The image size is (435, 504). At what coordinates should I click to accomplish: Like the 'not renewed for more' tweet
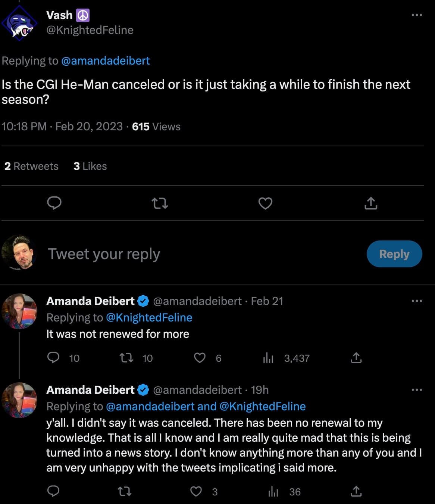[200, 358]
